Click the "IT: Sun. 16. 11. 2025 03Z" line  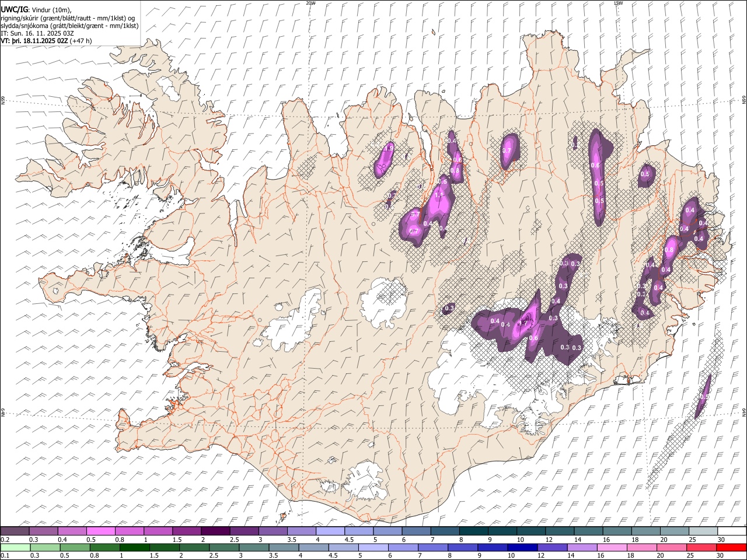click(37, 33)
